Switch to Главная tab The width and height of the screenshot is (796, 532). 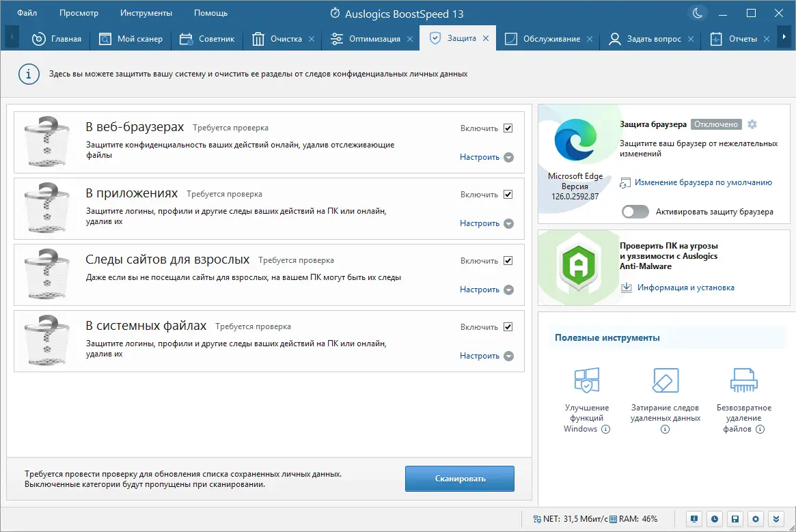(x=56, y=38)
